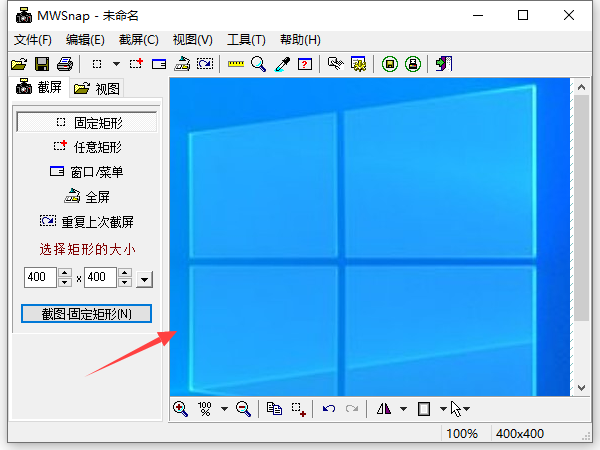Click the vertical scrollbar thumb
Screen dimensions: 600x450
click(582, 208)
